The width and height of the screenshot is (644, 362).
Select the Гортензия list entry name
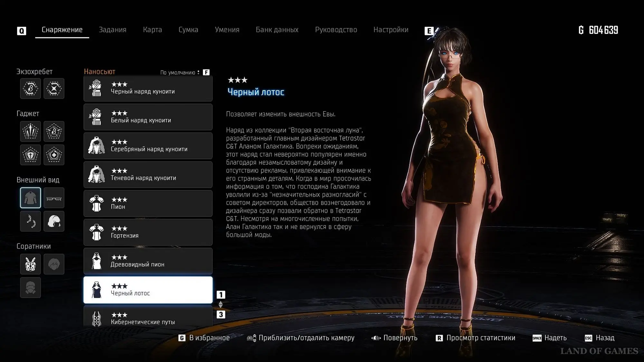tap(125, 236)
